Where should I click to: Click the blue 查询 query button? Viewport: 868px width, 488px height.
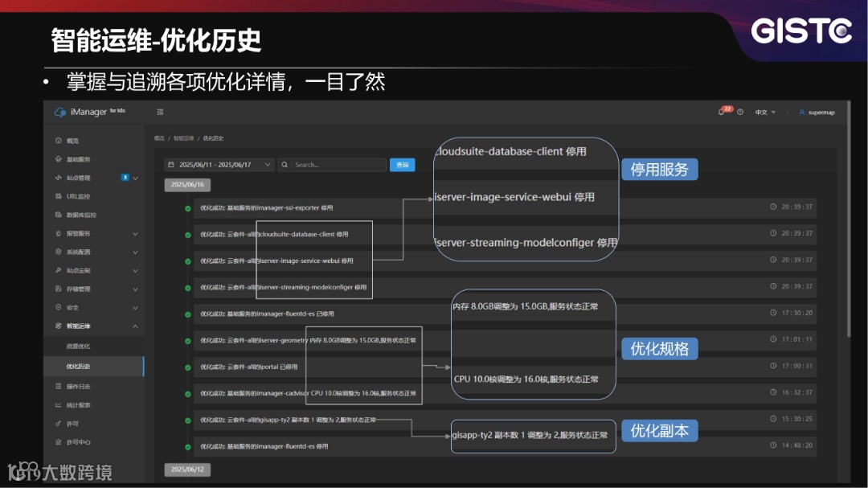click(x=403, y=165)
